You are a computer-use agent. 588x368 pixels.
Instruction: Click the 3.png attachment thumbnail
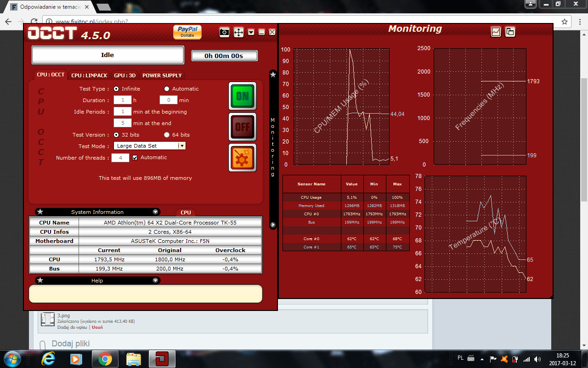[x=48, y=320]
